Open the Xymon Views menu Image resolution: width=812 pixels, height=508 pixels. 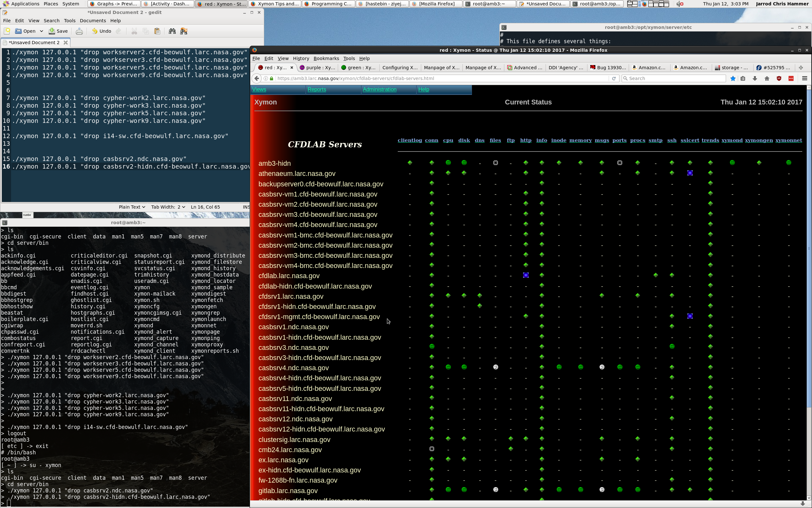(259, 89)
